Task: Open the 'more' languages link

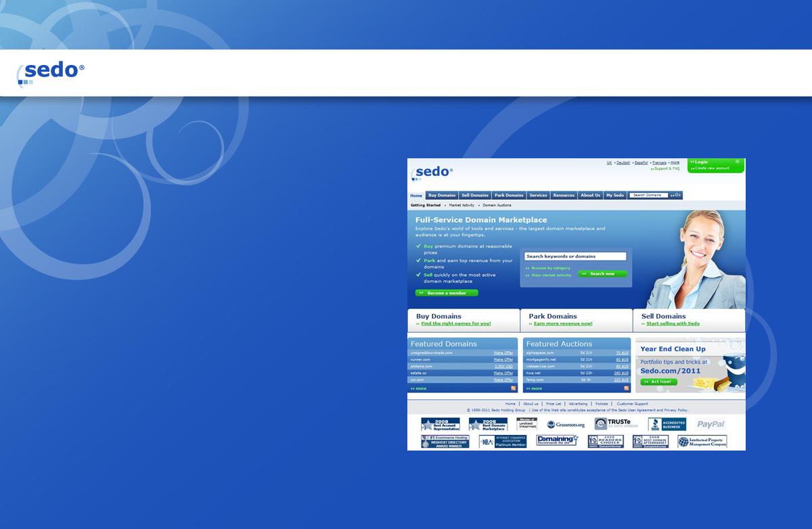Action: pos(675,163)
